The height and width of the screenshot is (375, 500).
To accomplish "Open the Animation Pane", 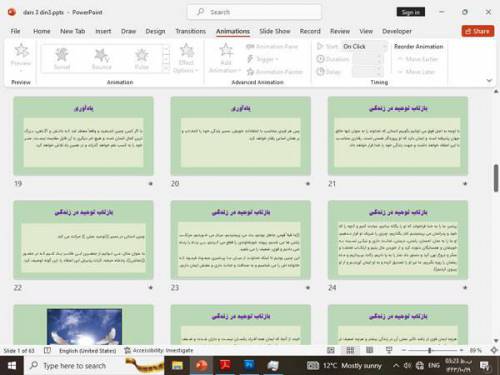I will (x=272, y=46).
